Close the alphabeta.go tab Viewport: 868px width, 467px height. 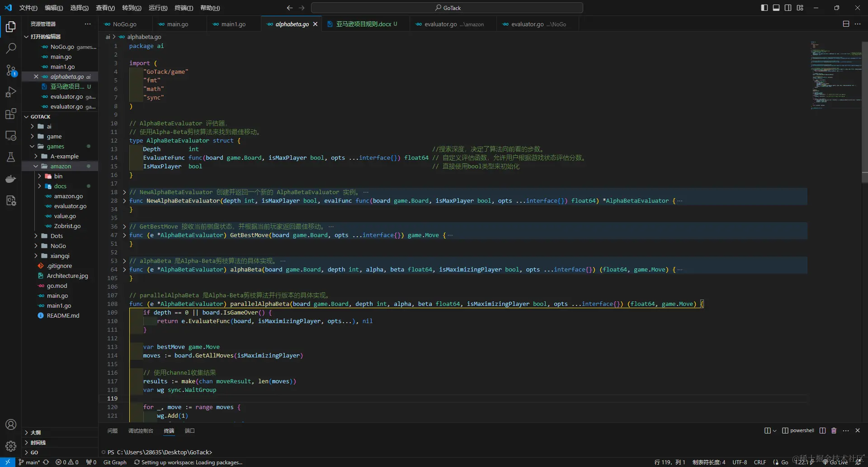point(315,24)
